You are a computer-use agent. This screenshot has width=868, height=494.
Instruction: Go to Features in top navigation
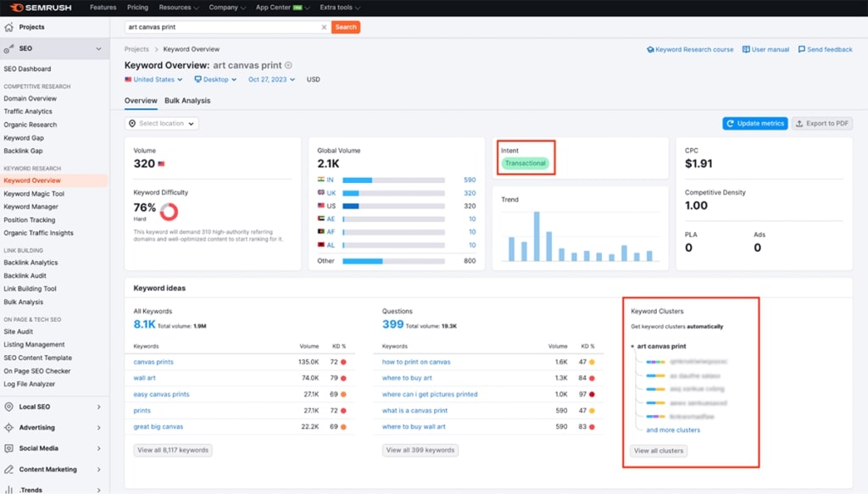pos(103,8)
